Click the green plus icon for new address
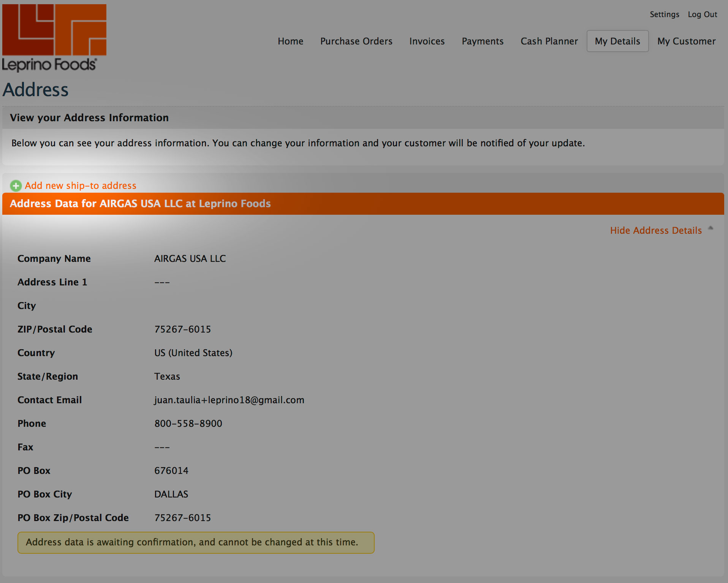 coord(16,186)
